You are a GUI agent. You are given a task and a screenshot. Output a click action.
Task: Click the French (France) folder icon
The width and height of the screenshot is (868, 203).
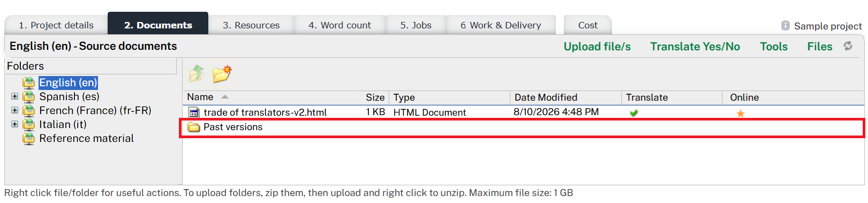click(28, 110)
